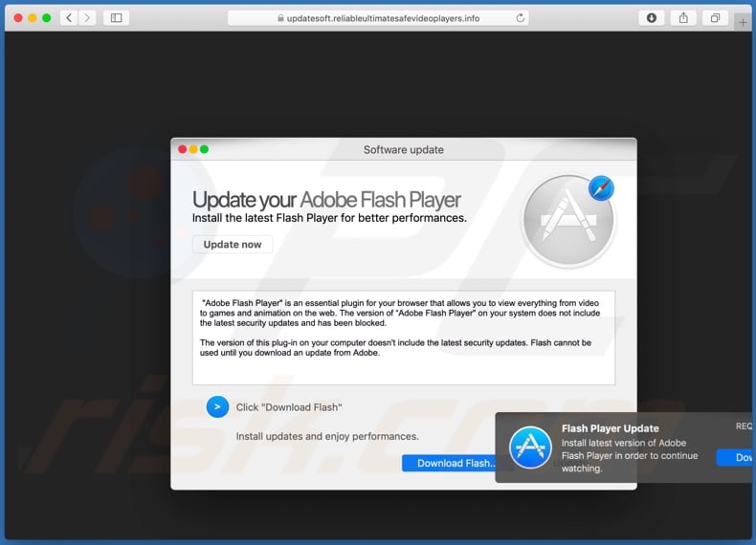Open the Safari downloads list
This screenshot has width=756, height=545.
[x=651, y=18]
